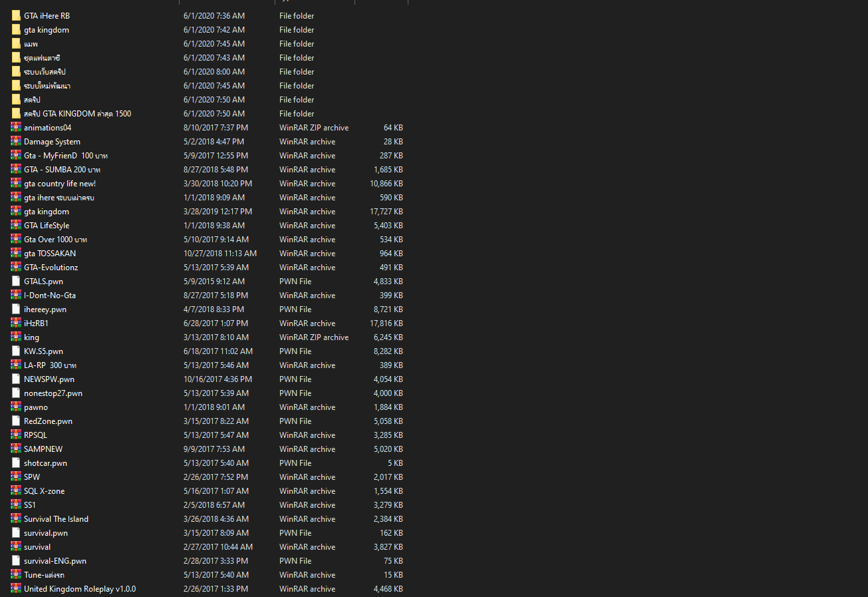Image resolution: width=868 pixels, height=597 pixels.
Task: Click the NEWSPW.pwn file name
Action: pyautogui.click(x=49, y=379)
